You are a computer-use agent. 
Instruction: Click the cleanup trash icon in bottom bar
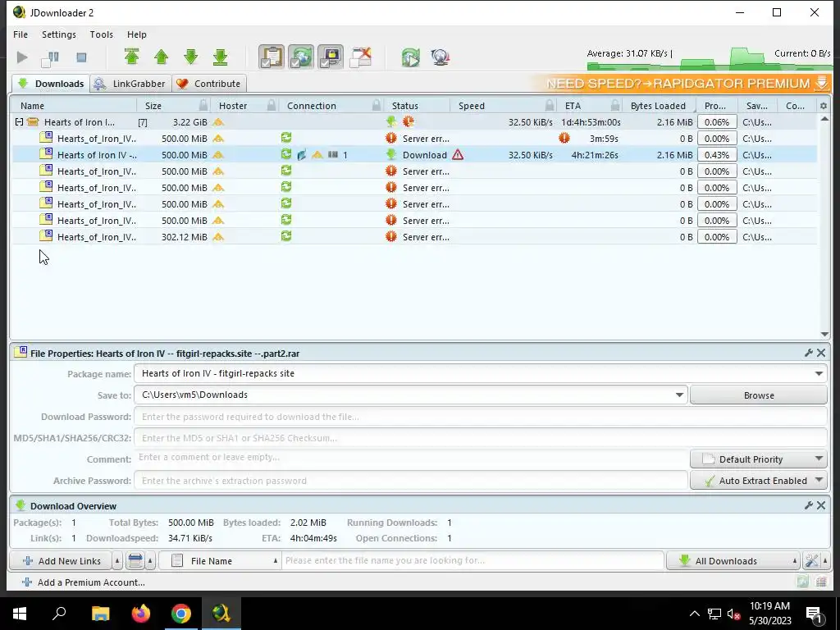tap(135, 561)
